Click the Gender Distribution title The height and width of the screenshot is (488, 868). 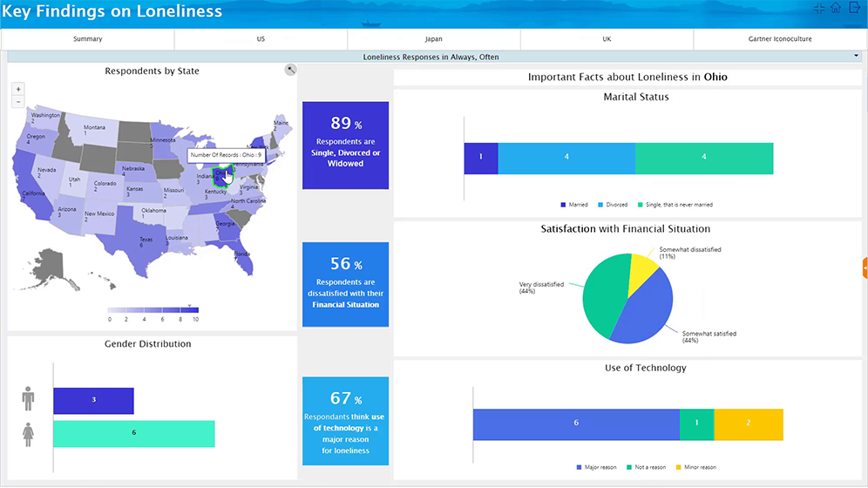pos(148,343)
